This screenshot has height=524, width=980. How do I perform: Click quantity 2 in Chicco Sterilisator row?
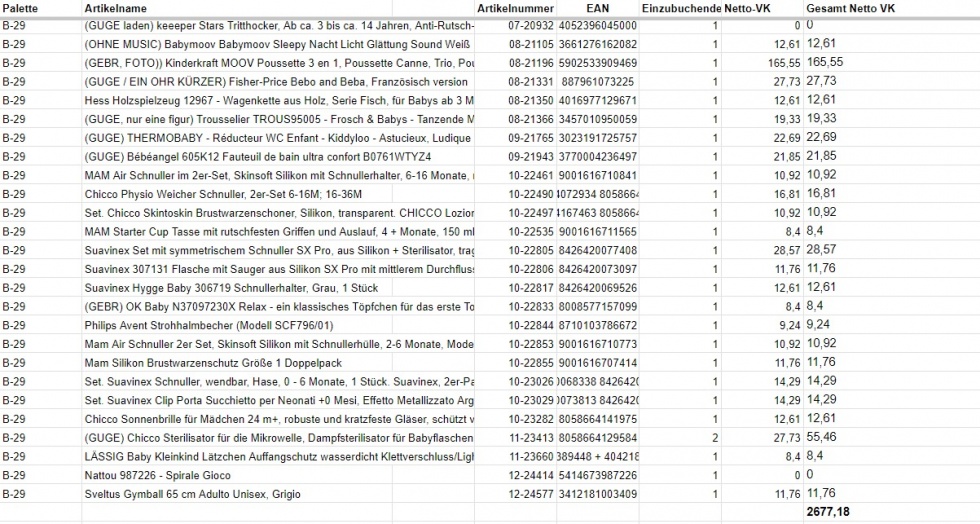tap(715, 438)
